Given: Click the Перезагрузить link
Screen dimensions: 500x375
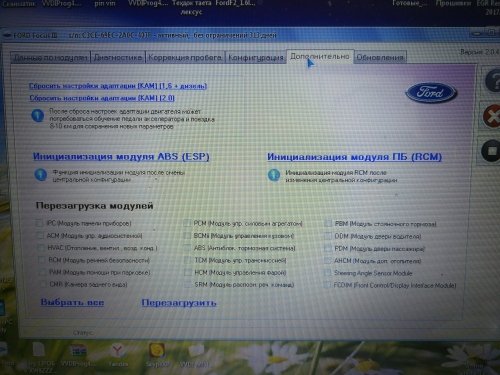Looking at the screenshot, I should tap(179, 303).
